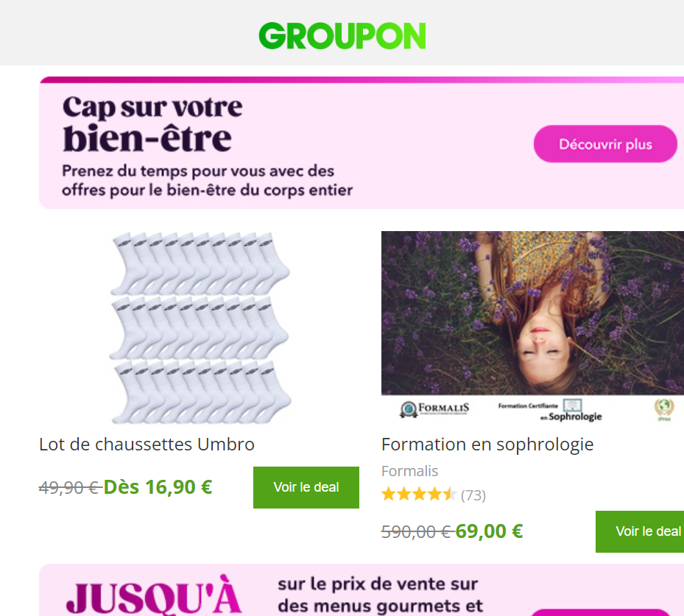Click the crossed-out 590,00 € price
The height and width of the screenshot is (616, 684).
[x=417, y=531]
